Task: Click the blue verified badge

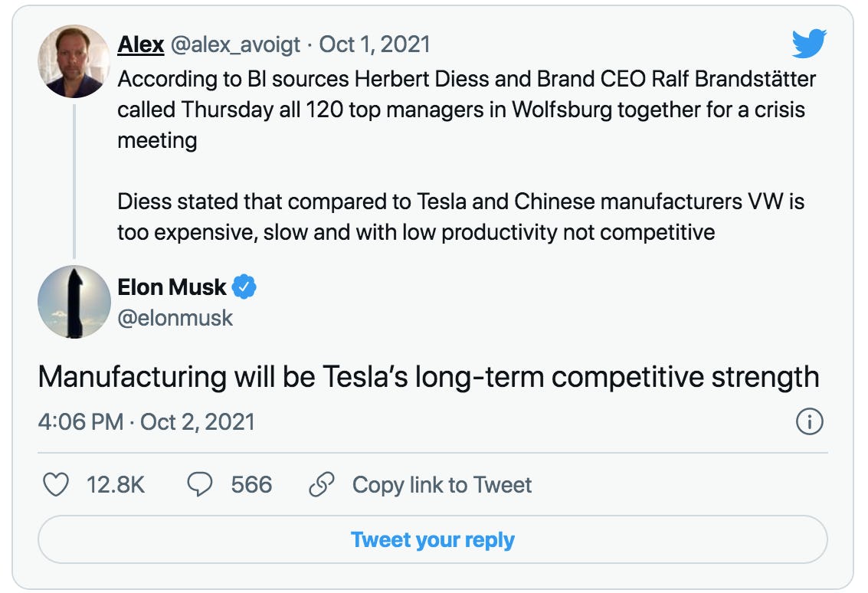Action: tap(244, 287)
